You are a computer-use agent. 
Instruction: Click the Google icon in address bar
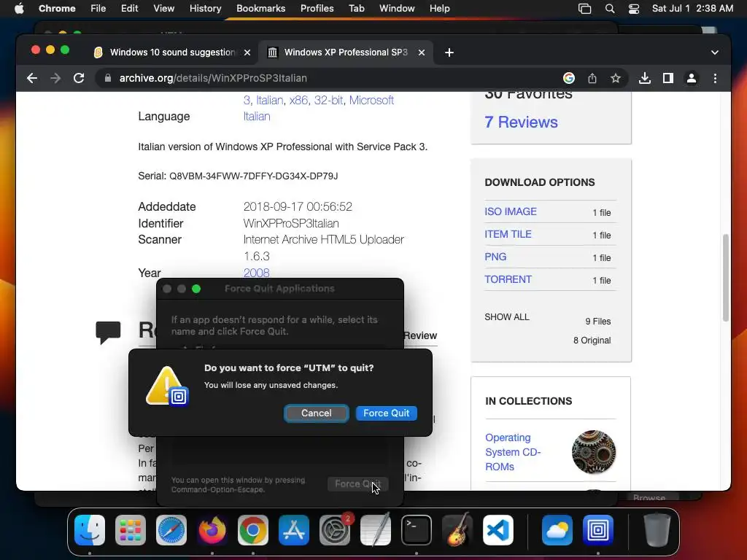click(x=569, y=78)
